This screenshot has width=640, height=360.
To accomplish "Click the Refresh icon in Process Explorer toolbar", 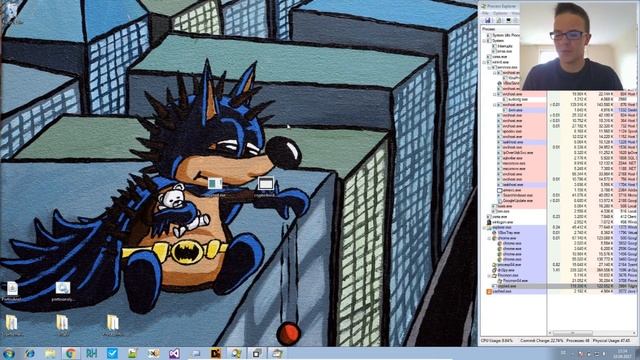I will (x=498, y=20).
